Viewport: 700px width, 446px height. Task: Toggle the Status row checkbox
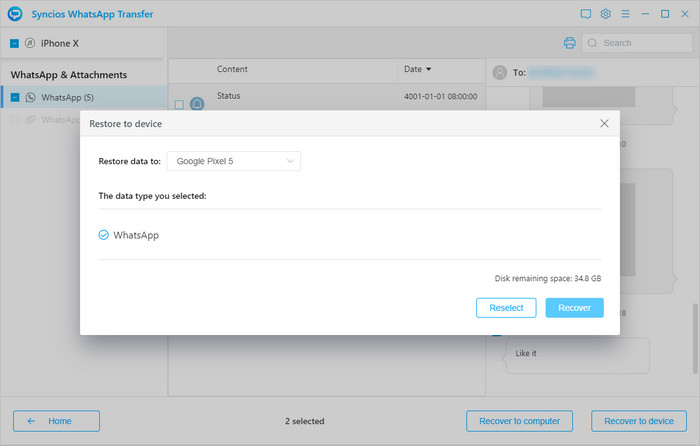(x=179, y=104)
